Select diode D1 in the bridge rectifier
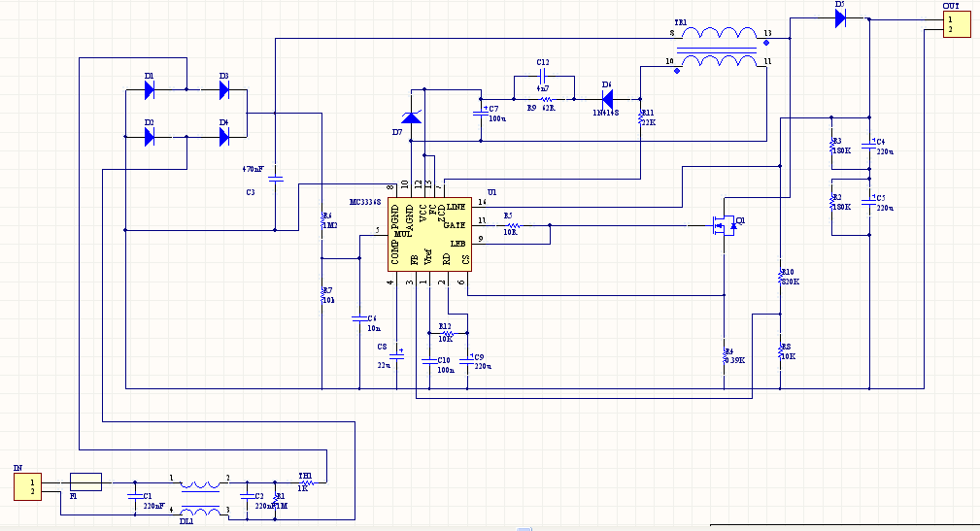The height and width of the screenshot is (531, 980). (150, 90)
